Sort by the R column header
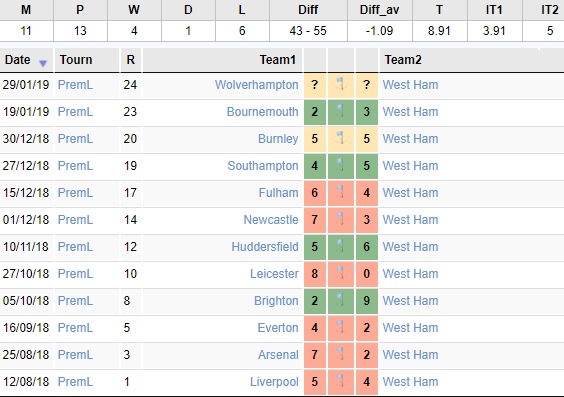 [131, 60]
